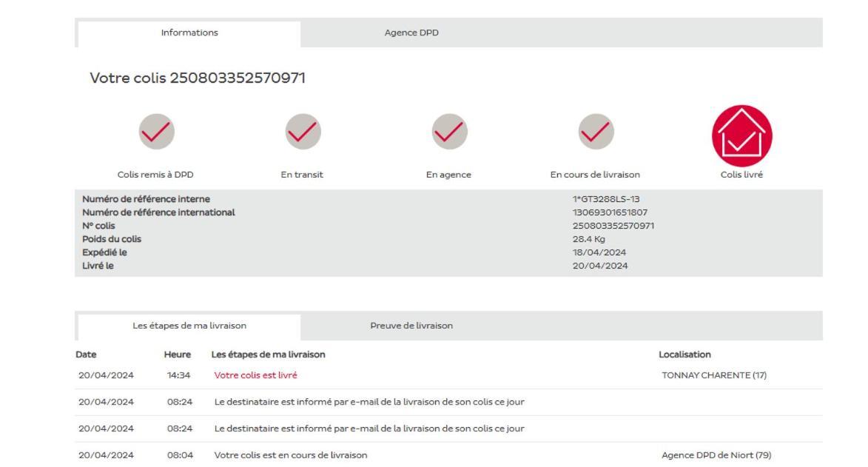Click the international reference number 13069301651807

point(610,212)
